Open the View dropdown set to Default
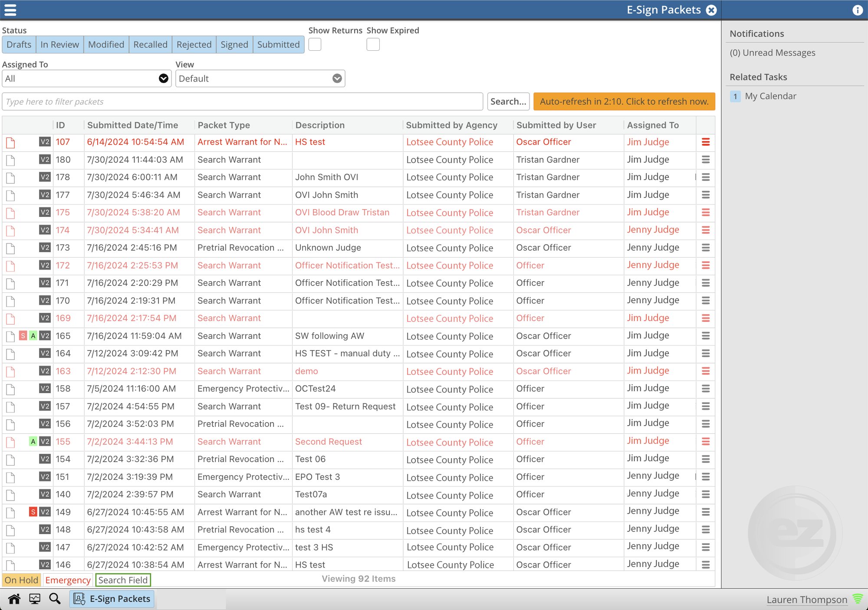 pyautogui.click(x=260, y=79)
